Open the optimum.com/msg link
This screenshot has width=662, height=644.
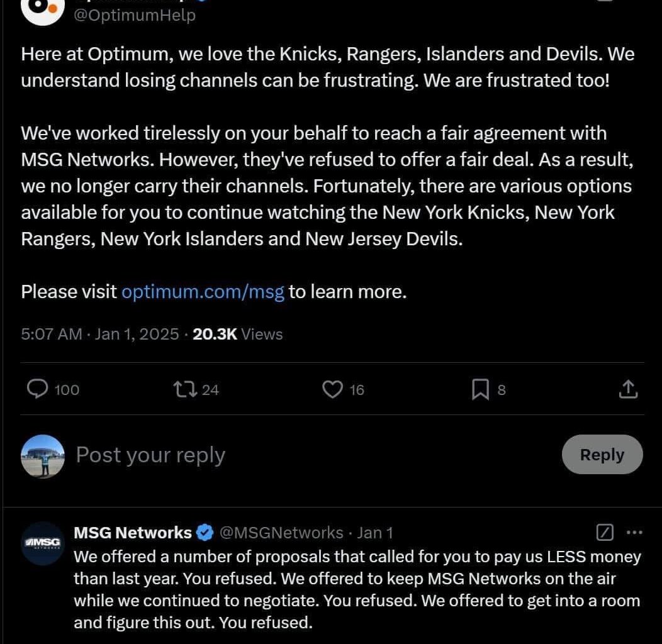tap(203, 292)
